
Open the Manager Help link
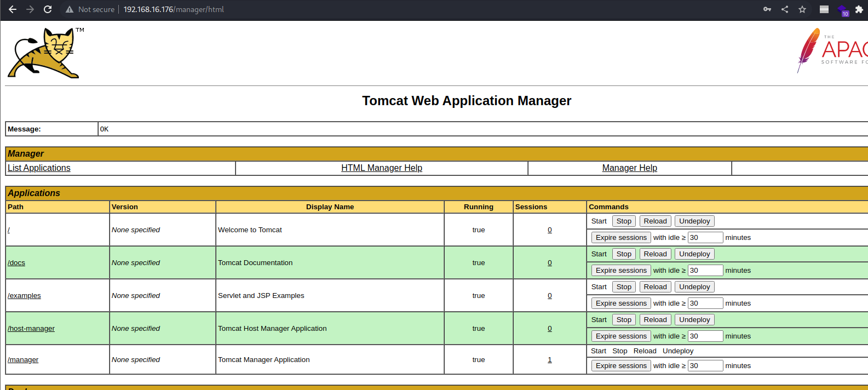[x=630, y=168]
